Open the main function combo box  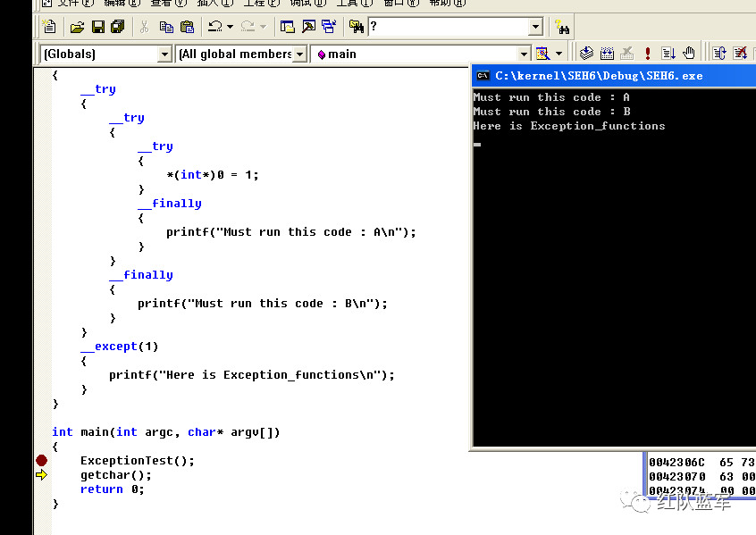[420, 54]
